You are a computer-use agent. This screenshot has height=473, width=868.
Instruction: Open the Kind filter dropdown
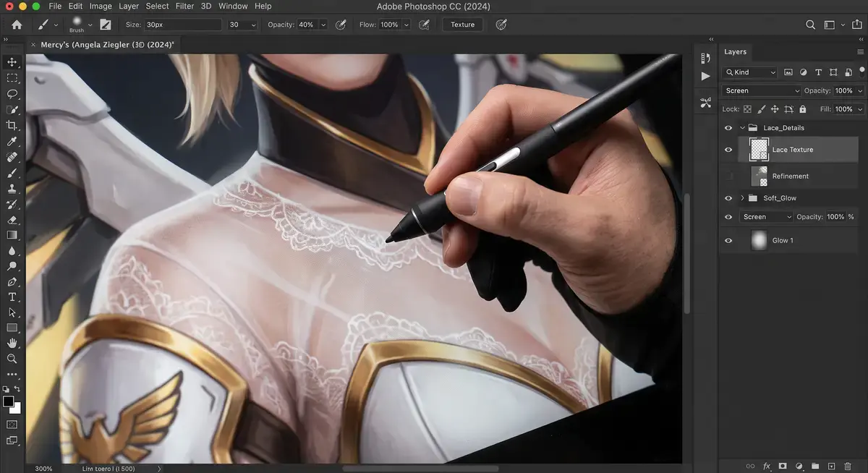click(x=749, y=72)
